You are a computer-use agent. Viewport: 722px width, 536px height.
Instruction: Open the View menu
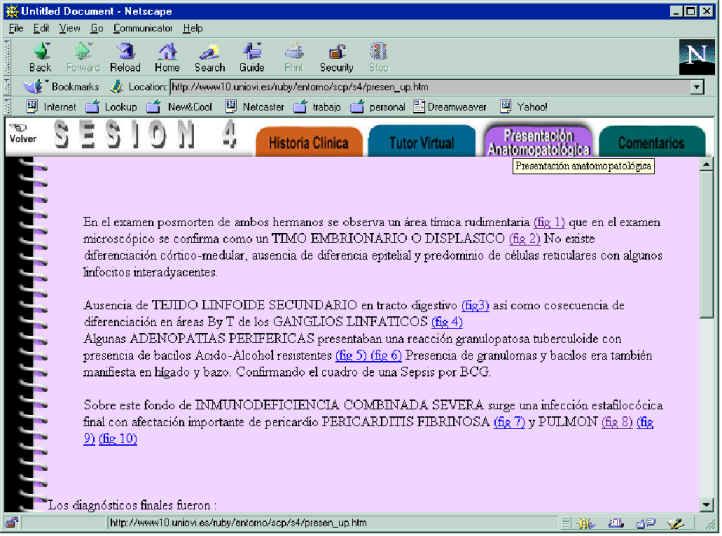(70, 28)
